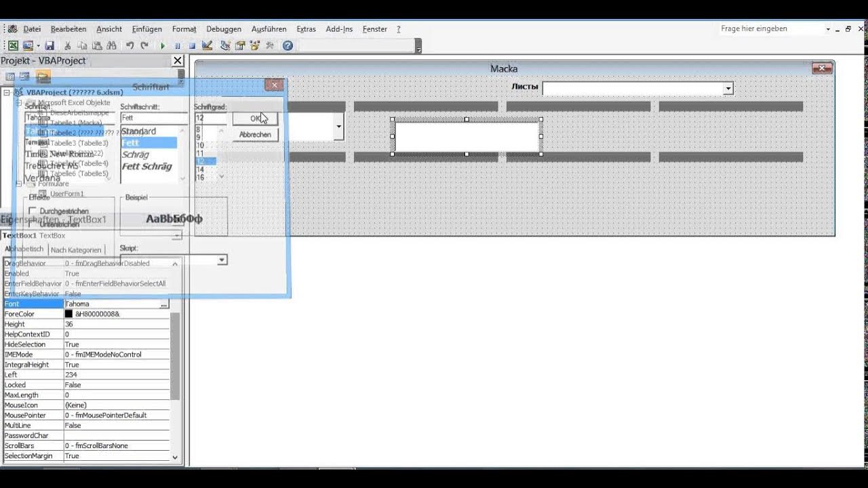Open the Fenster menu
Image resolution: width=868 pixels, height=488 pixels.
(375, 29)
